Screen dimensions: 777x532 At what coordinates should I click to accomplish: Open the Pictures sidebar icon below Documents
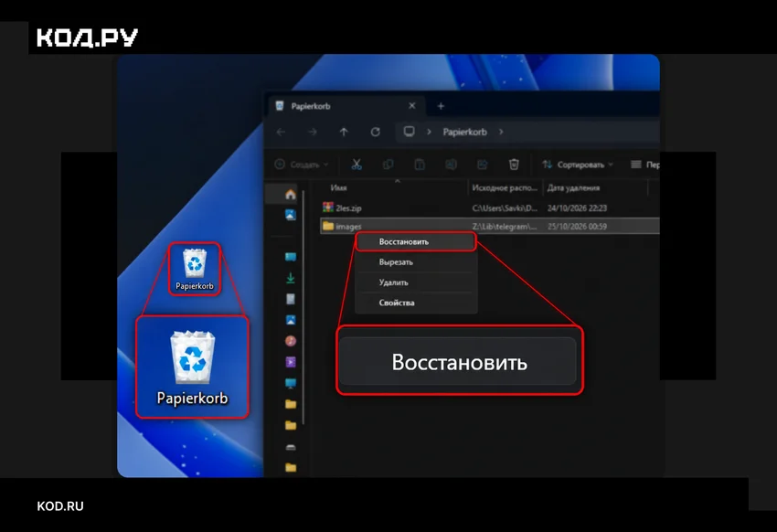point(291,320)
